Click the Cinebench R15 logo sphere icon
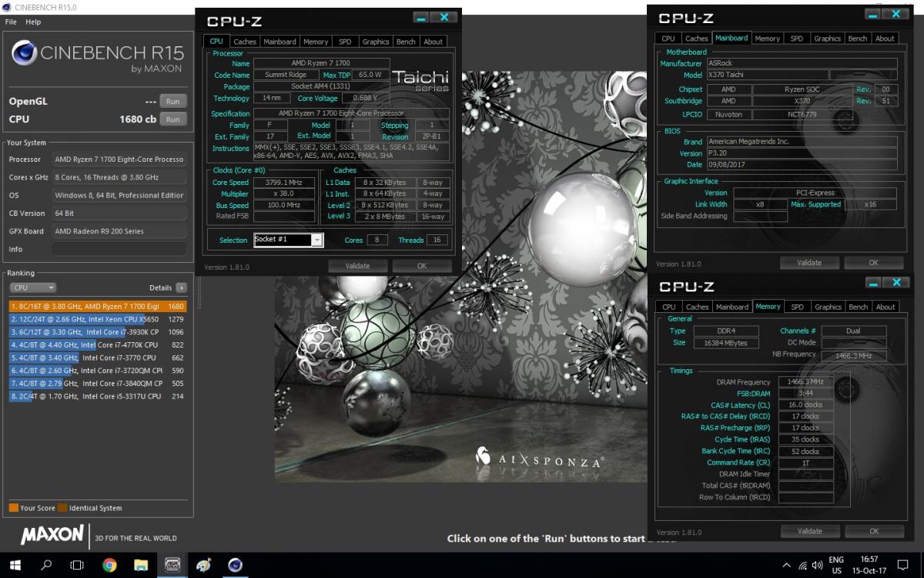Screen dimensions: 924x578 (x=23, y=53)
